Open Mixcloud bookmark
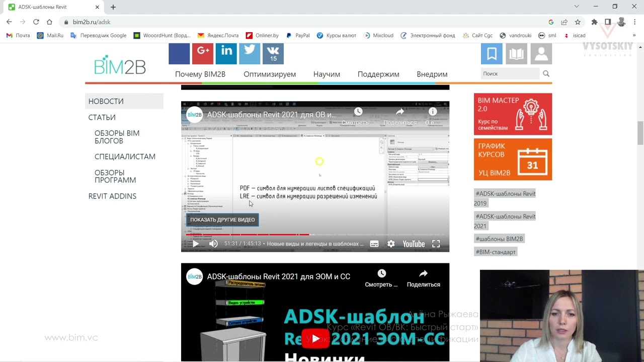The image size is (644, 362). pos(378,36)
